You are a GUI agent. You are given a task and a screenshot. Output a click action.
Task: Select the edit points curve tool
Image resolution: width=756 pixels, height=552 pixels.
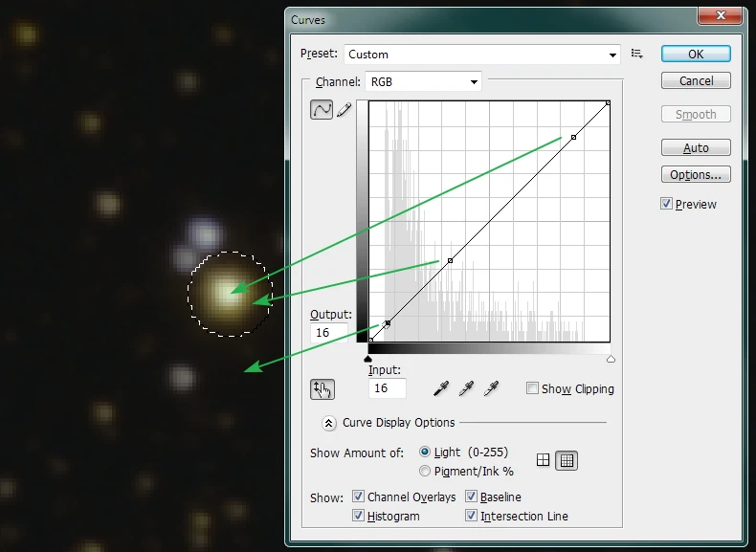[322, 109]
